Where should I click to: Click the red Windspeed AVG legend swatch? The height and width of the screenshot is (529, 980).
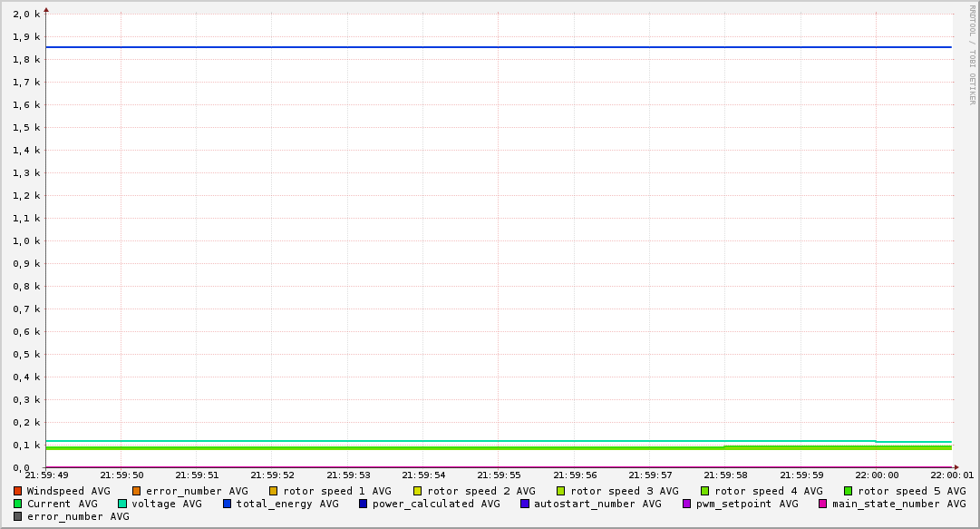pyautogui.click(x=18, y=491)
